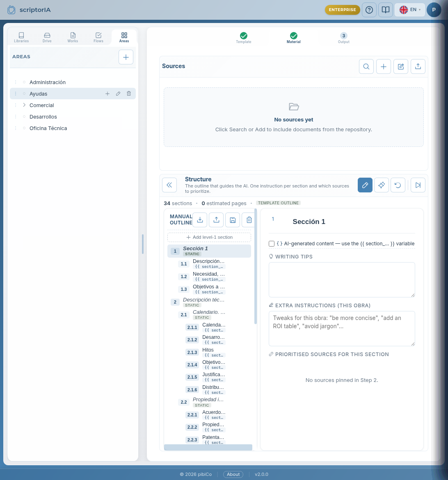Click drag handle beside Comercial

[16, 105]
